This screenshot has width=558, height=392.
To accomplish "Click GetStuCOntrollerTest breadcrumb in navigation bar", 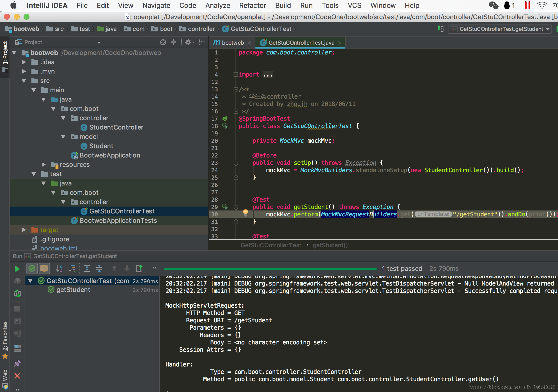I will [x=257, y=29].
